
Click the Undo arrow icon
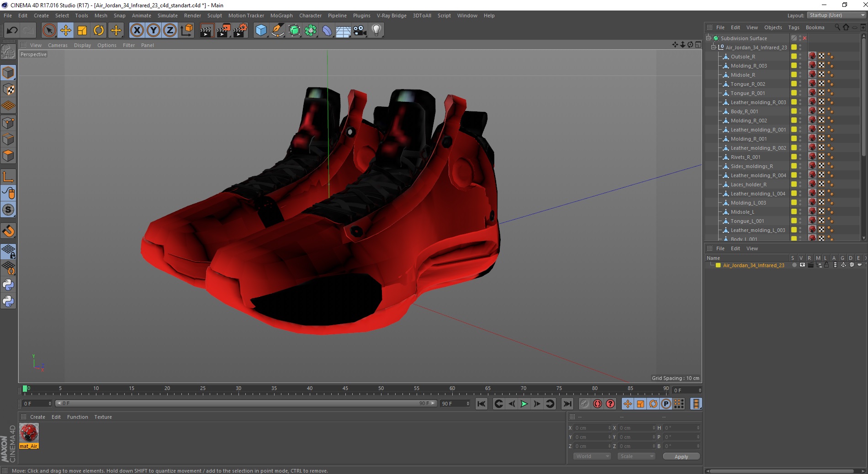12,31
